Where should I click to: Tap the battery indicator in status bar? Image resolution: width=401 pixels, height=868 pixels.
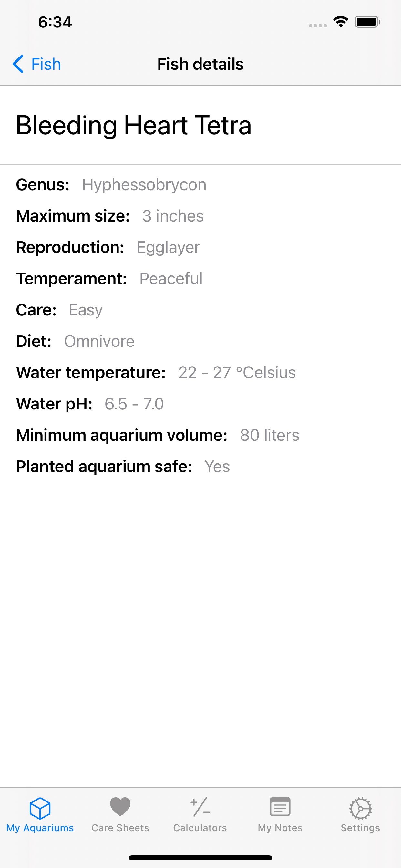point(367,22)
